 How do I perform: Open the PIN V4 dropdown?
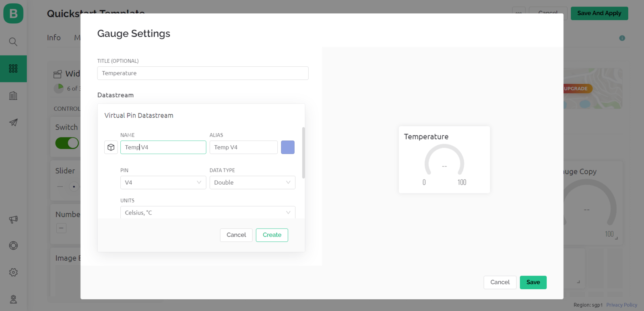163,183
